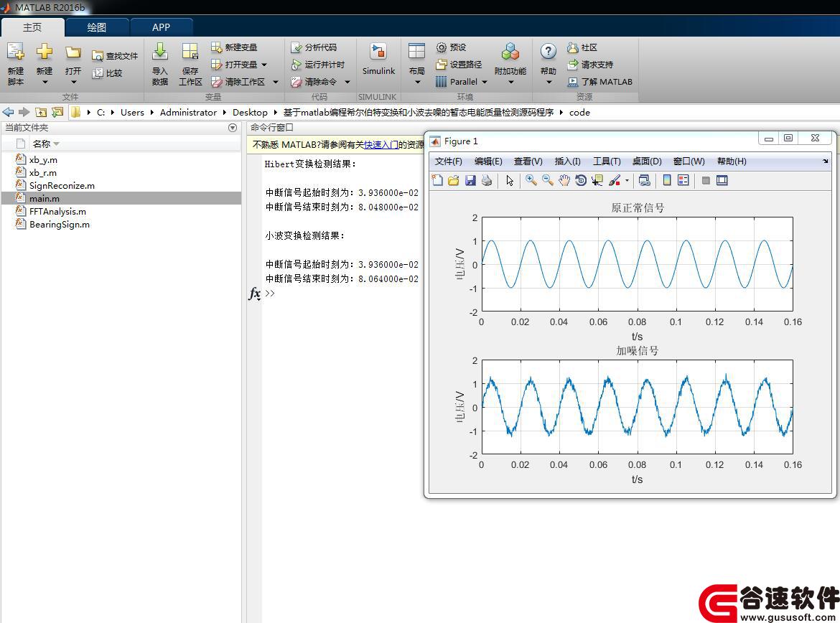Switch to Plots (绘图) tab
This screenshot has width=840, height=623.
tap(96, 27)
